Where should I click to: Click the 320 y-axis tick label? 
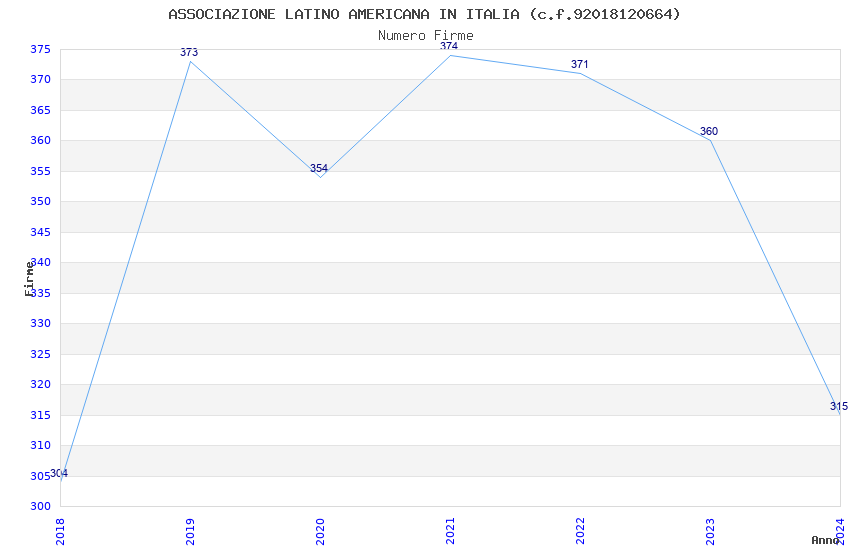point(40,385)
